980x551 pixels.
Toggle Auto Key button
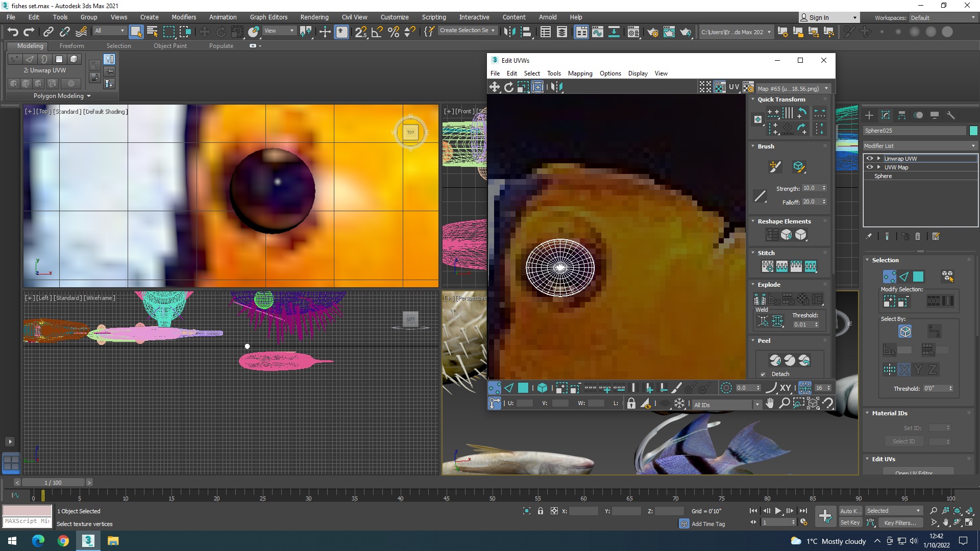(850, 511)
